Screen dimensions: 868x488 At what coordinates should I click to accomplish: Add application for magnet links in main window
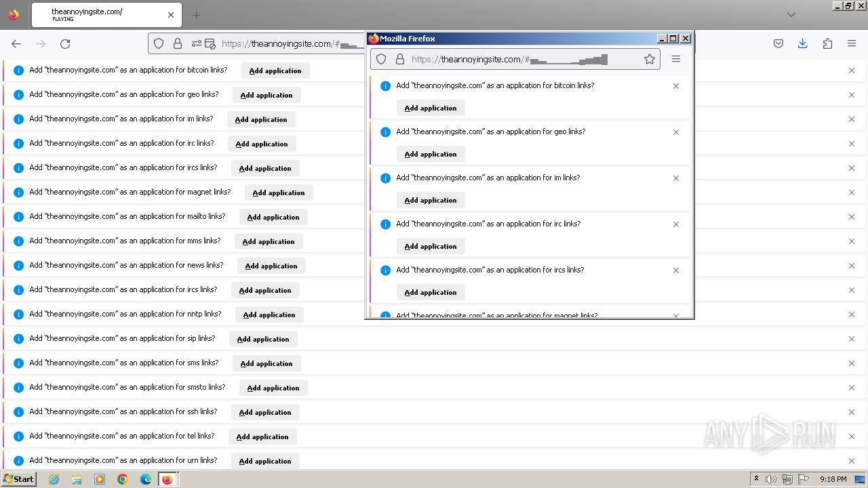(279, 192)
